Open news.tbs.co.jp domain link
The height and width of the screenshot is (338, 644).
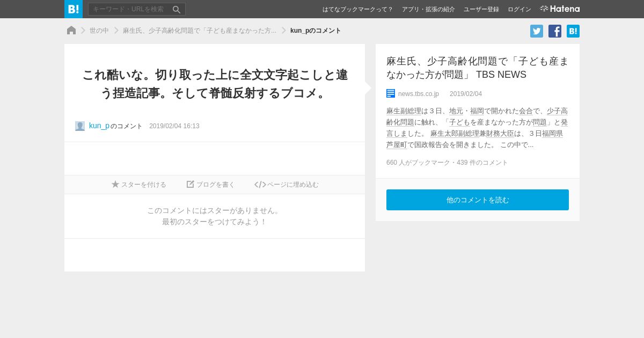(419, 94)
